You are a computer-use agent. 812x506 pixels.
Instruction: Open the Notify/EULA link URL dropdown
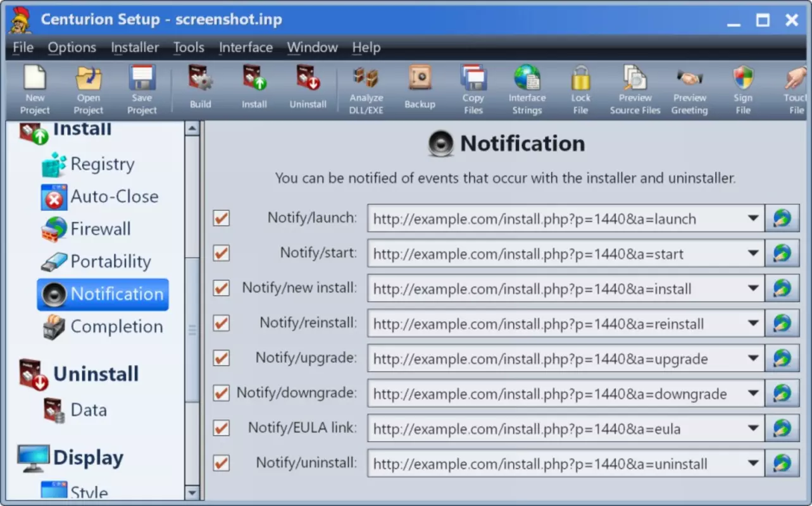pyautogui.click(x=753, y=429)
